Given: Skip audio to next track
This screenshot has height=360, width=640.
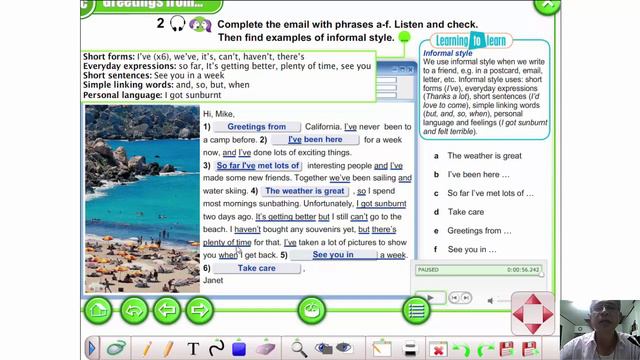Looking at the screenshot, I should (466, 298).
